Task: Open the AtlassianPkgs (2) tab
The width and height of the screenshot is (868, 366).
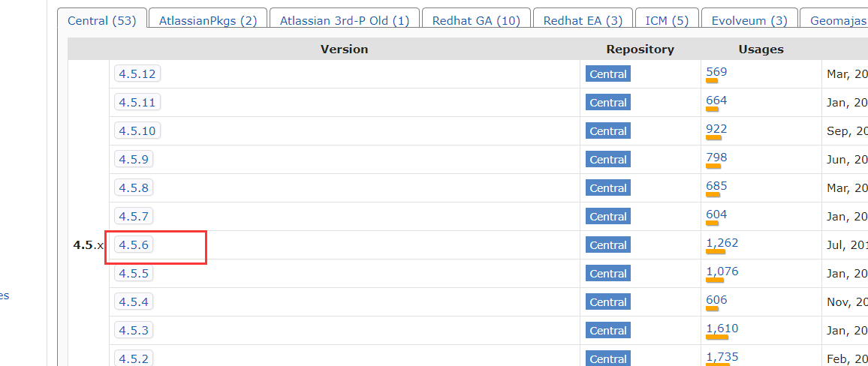Action: tap(208, 20)
